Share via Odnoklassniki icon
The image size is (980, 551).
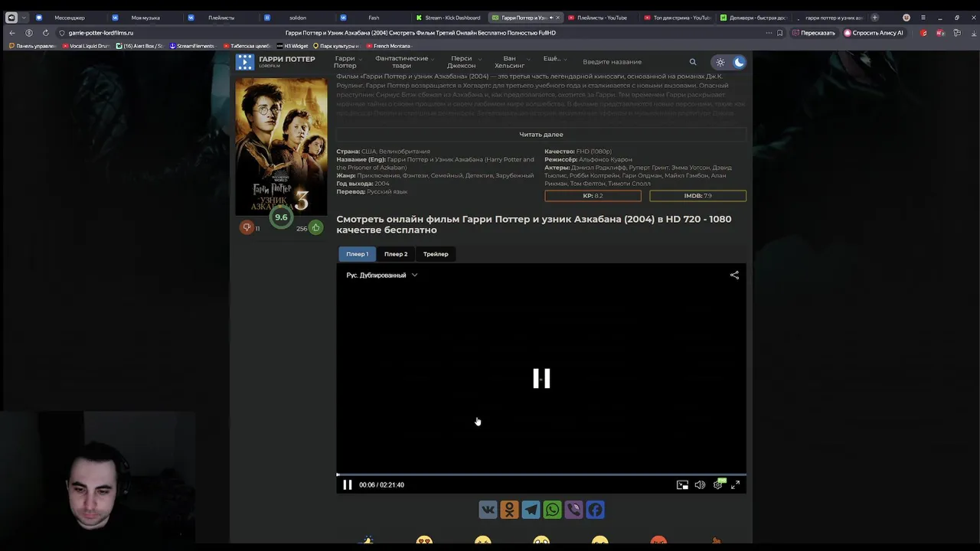tap(509, 509)
